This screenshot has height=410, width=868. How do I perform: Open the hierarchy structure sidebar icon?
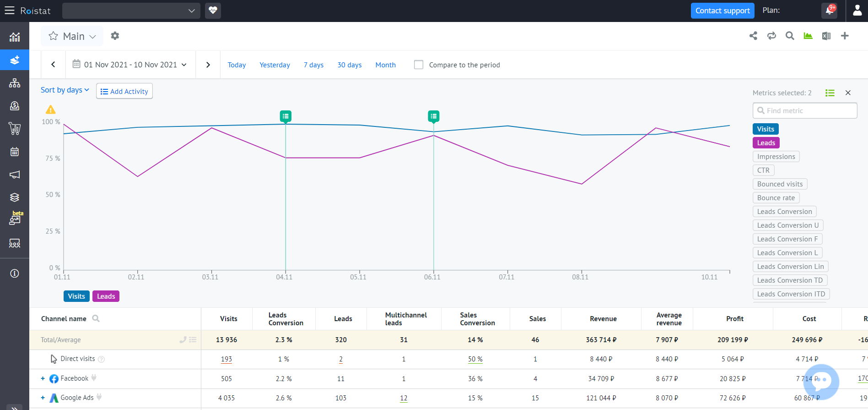point(15,83)
